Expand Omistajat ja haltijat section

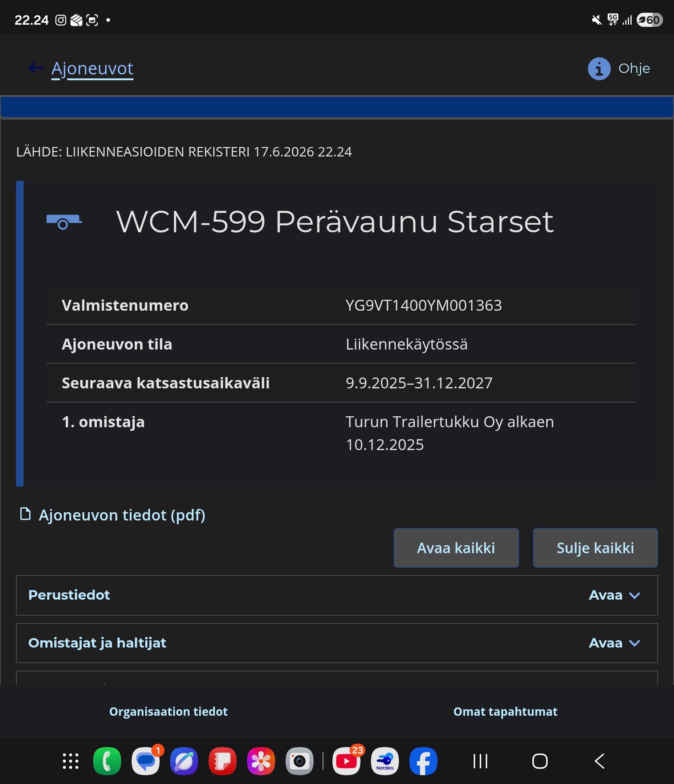coord(337,643)
